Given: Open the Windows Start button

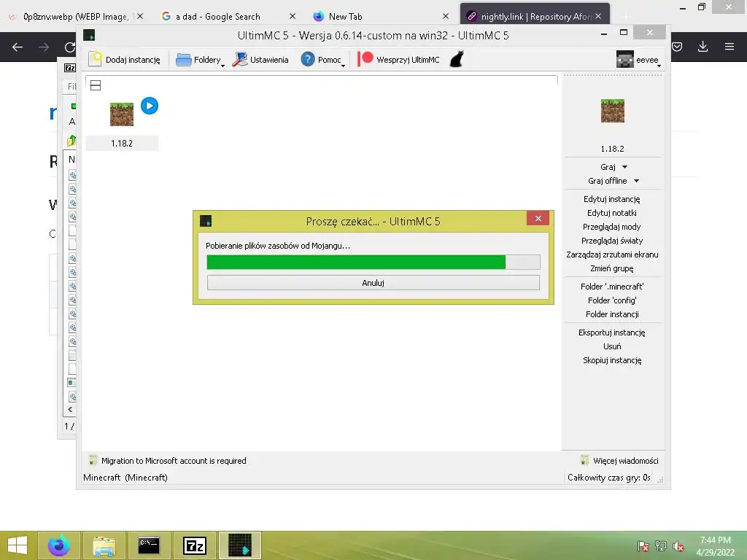Looking at the screenshot, I should click(x=18, y=545).
